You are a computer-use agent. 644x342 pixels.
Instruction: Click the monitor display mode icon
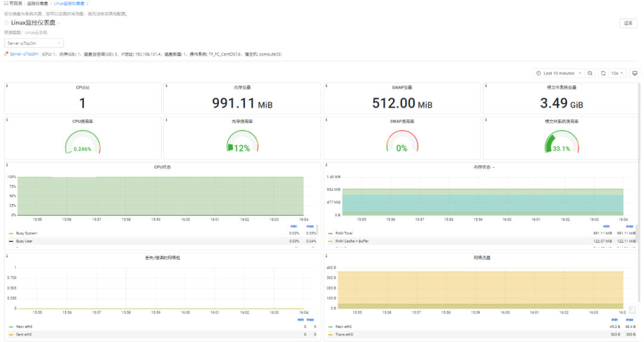634,73
